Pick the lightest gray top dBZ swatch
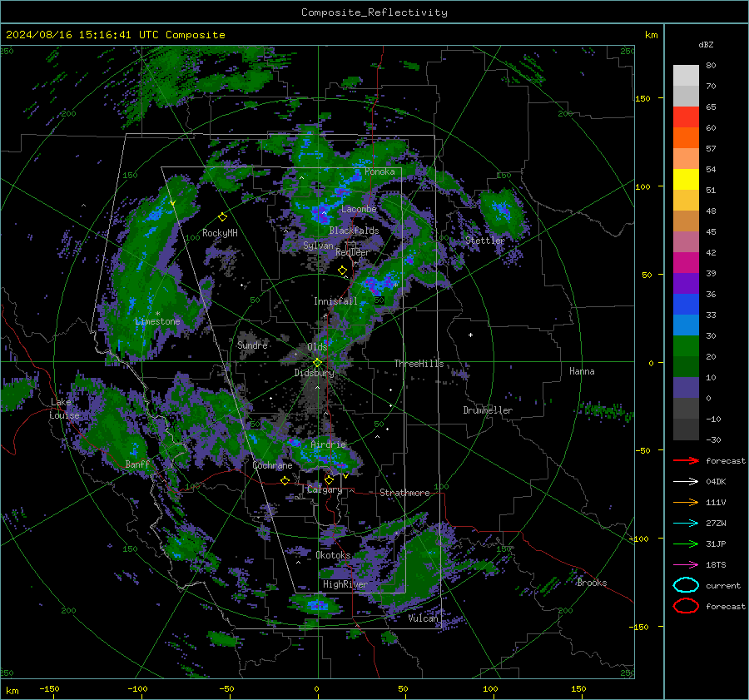Viewport: 749px width, 700px height. coord(686,75)
